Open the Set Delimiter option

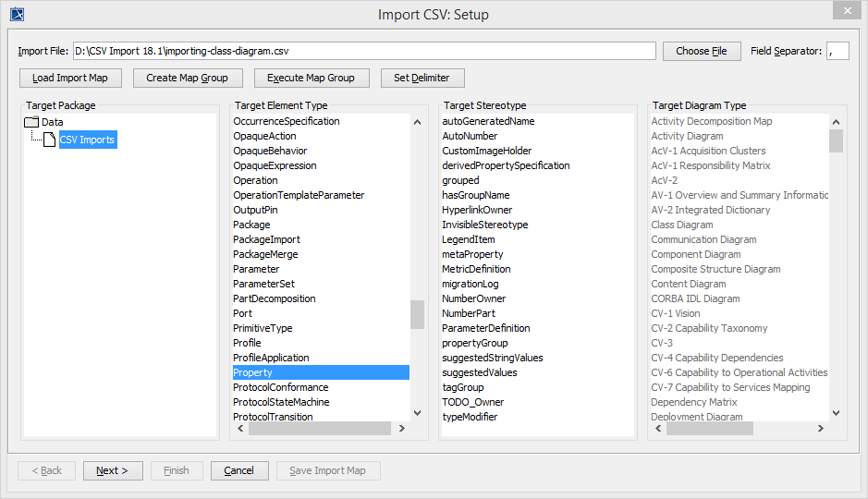click(422, 78)
